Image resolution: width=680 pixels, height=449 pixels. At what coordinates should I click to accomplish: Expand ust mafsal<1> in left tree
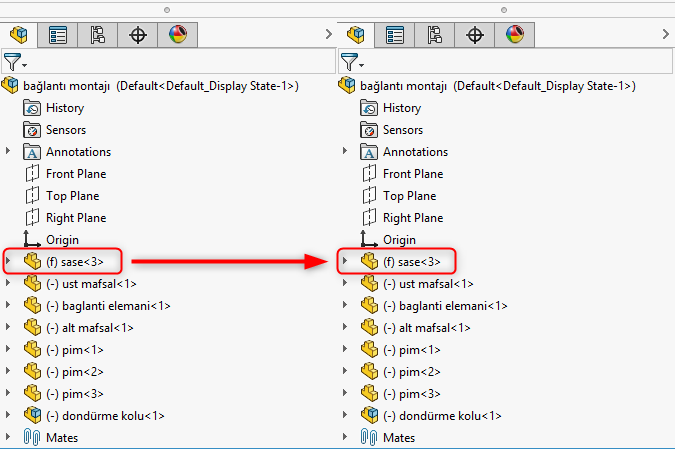(x=8, y=283)
